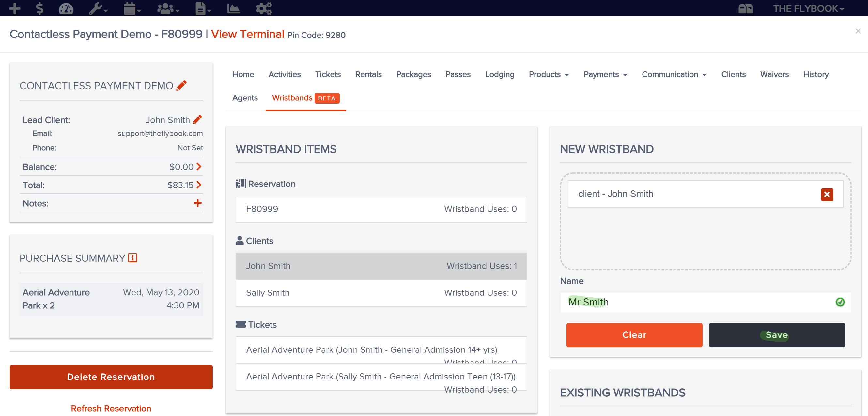This screenshot has width=868, height=416.
Task: Open the wrench tools menu icon
Action: [98, 8]
